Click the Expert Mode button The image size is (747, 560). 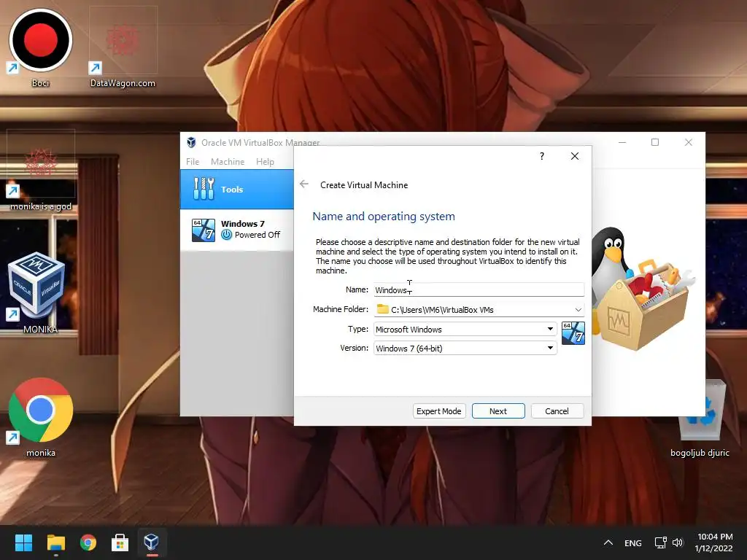pos(438,411)
